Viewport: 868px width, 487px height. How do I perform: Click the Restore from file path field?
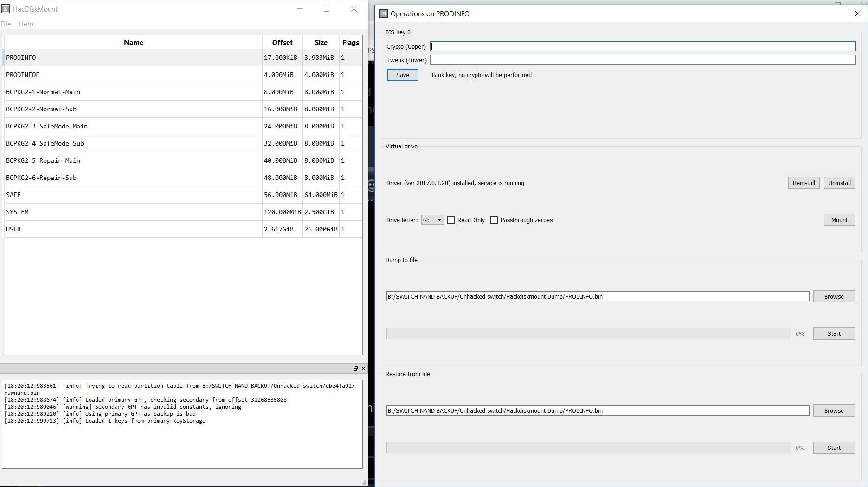[x=598, y=410]
